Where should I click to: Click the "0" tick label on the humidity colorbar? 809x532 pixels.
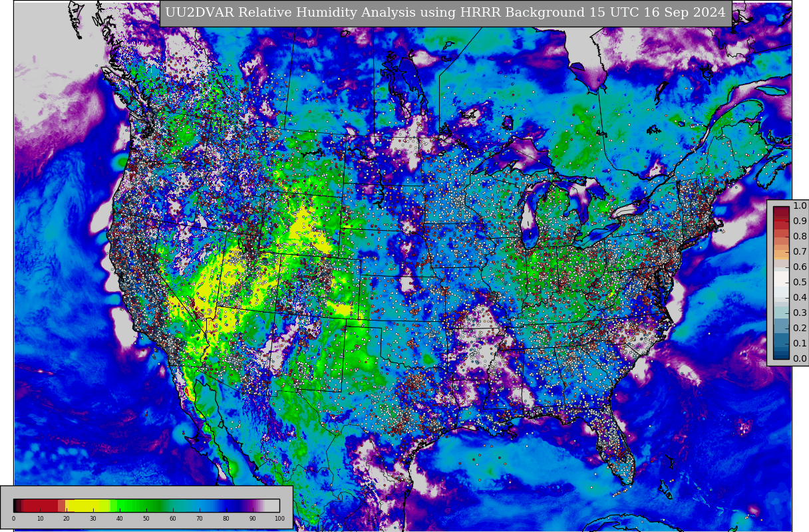(x=13, y=519)
